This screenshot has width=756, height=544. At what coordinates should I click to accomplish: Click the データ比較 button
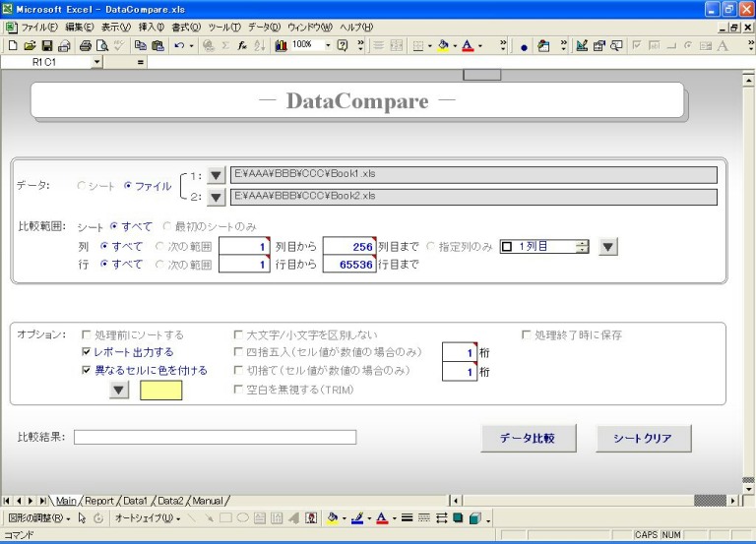(528, 439)
